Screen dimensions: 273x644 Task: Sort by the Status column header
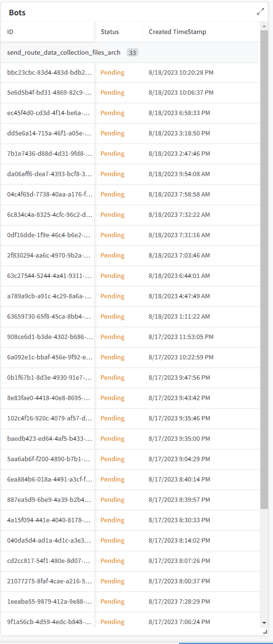110,32
